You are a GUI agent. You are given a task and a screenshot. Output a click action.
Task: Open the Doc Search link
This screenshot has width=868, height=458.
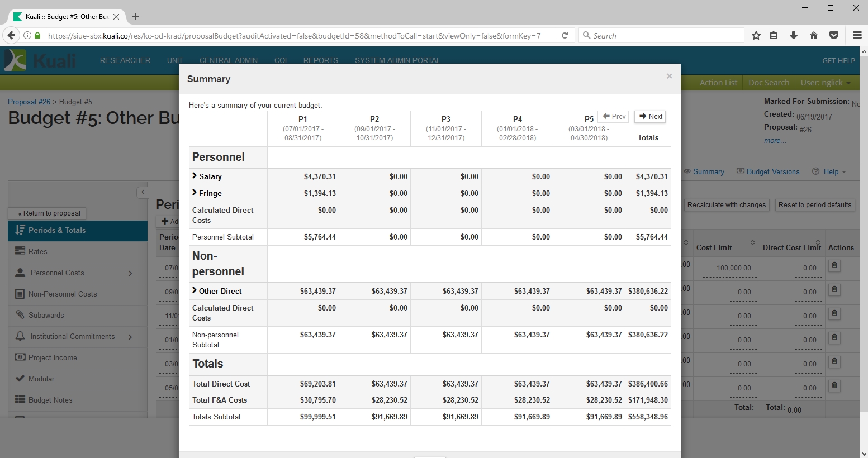point(769,83)
